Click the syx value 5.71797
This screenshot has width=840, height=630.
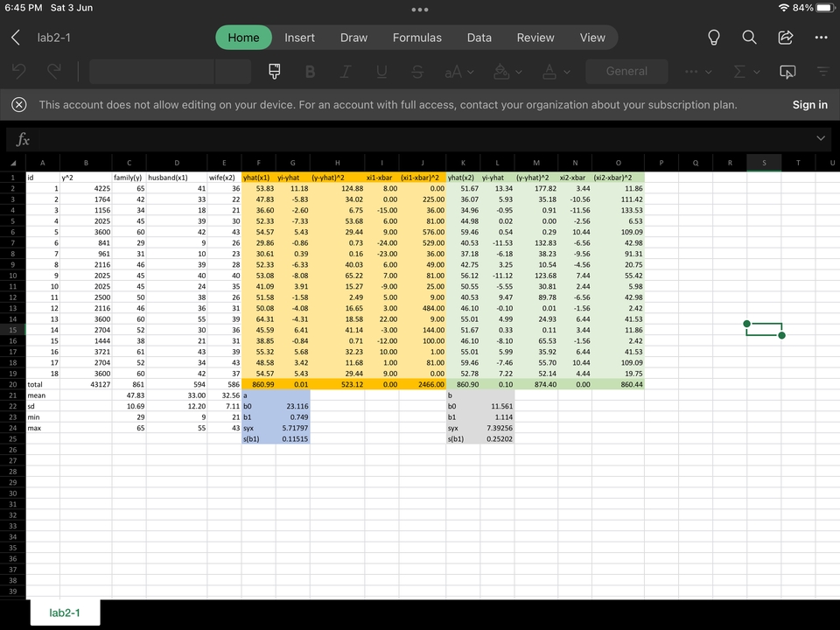(293, 428)
